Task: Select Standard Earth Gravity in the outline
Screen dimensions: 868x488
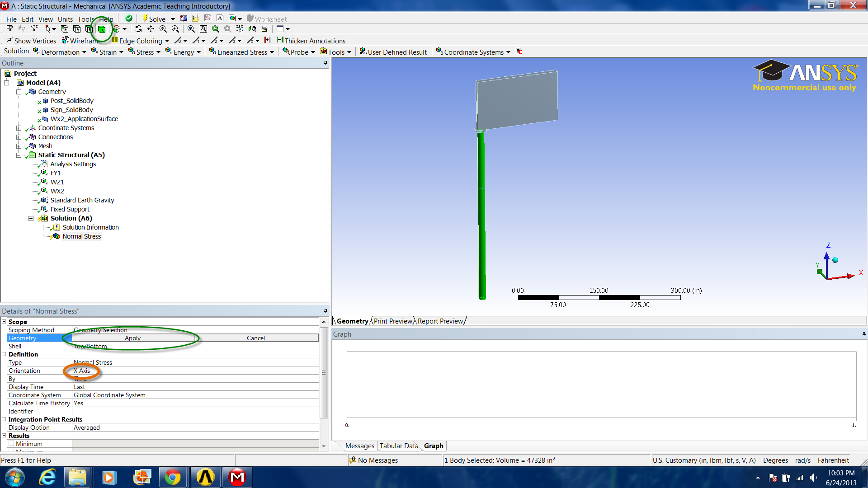Action: (82, 200)
